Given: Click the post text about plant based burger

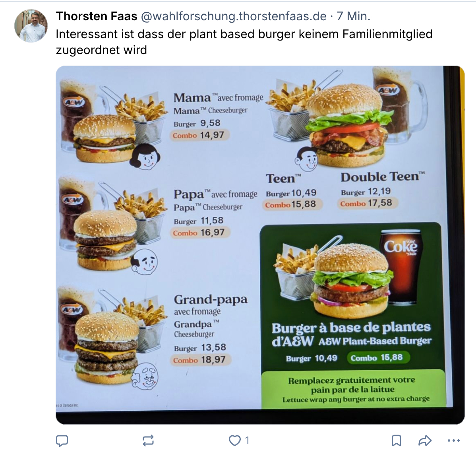Looking at the screenshot, I should click(x=244, y=42).
